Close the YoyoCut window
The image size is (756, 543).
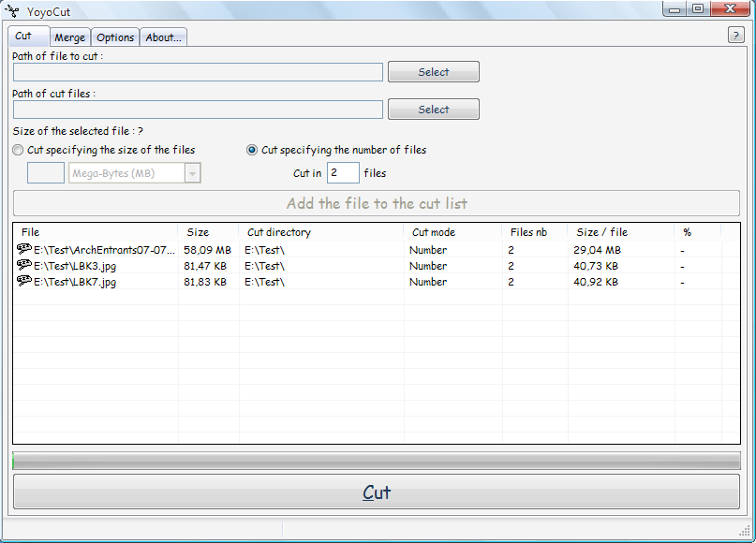(731, 9)
